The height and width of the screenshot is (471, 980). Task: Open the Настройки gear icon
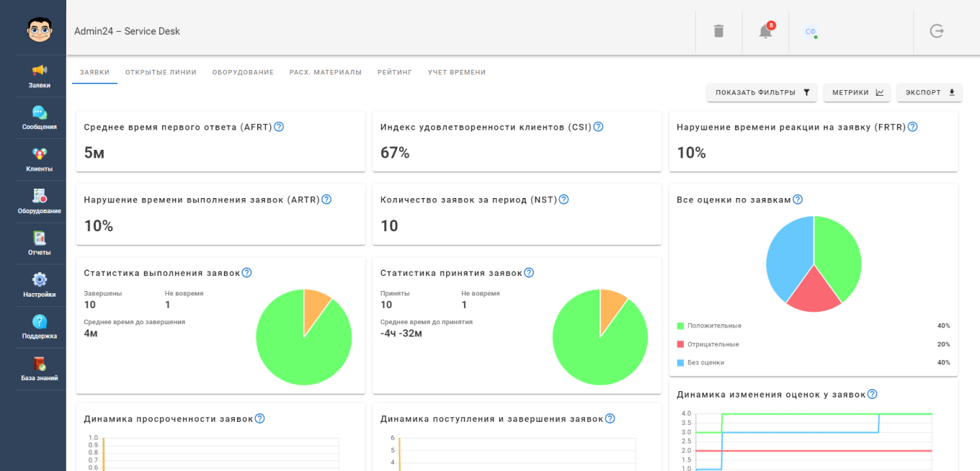40,279
